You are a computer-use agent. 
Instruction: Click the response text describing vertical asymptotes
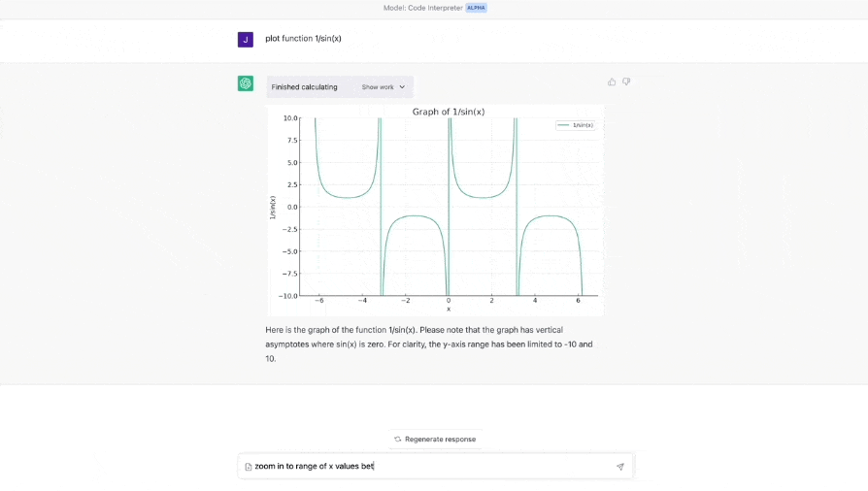coord(428,344)
